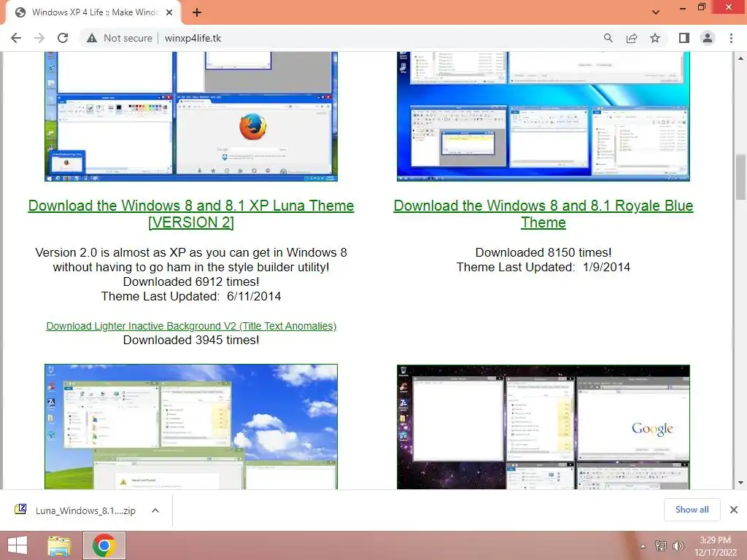This screenshot has width=747, height=560.
Task: Restore down the Chrome window
Action: pos(702,7)
